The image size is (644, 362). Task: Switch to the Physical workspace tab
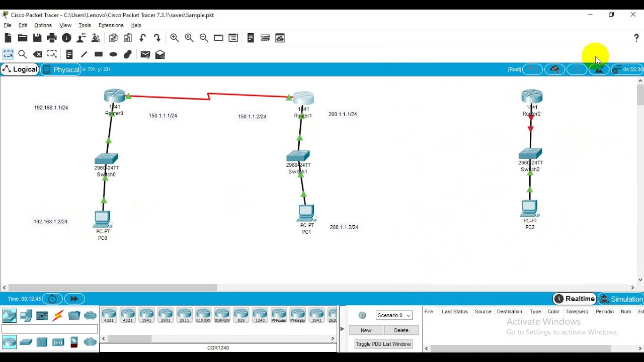coord(61,69)
